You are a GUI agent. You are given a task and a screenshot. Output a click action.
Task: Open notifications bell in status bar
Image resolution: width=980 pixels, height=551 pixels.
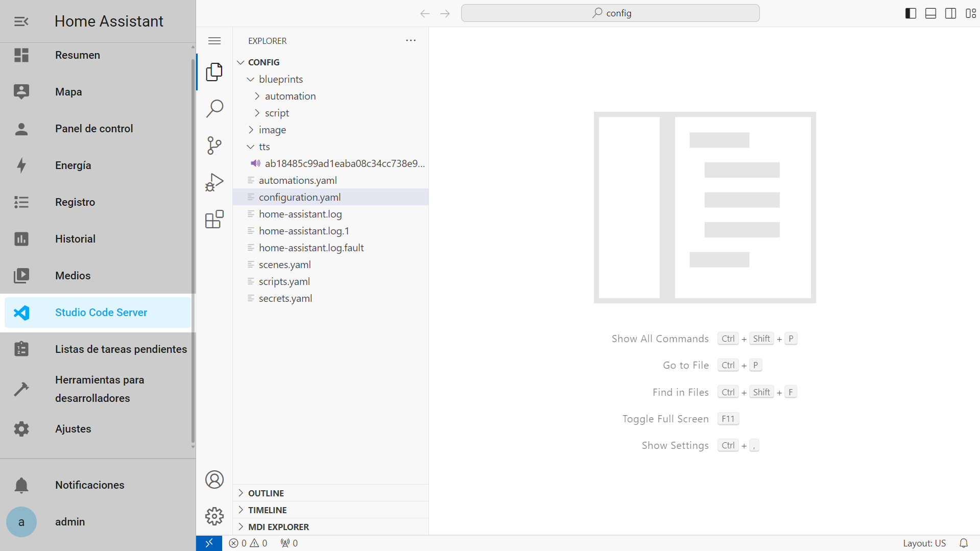[964, 543]
